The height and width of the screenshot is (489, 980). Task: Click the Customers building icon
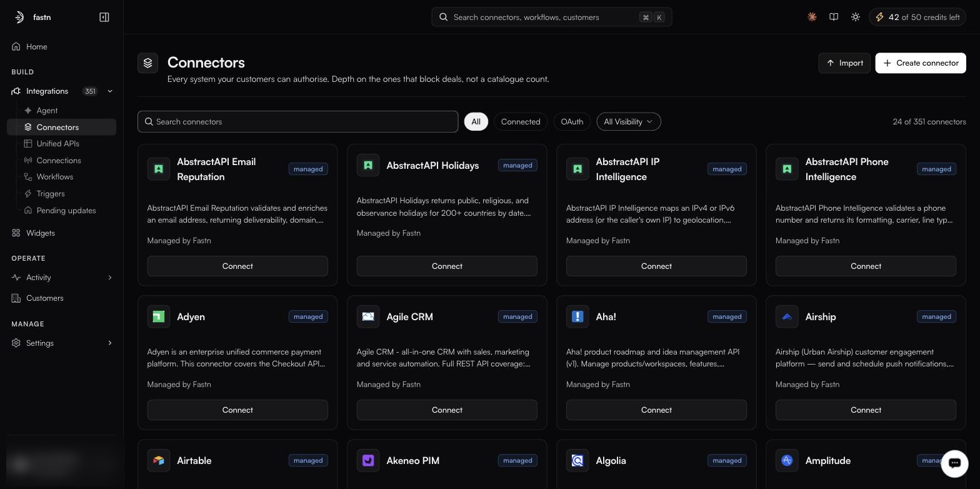tap(16, 298)
